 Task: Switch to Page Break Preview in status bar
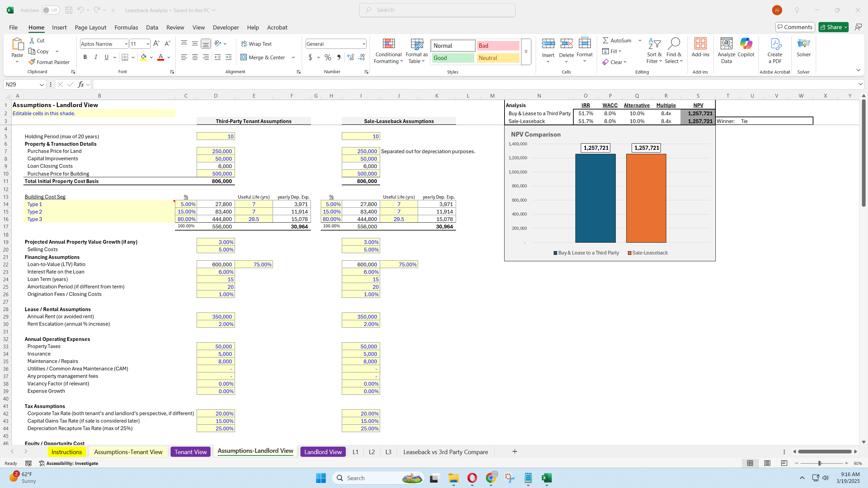(x=784, y=463)
